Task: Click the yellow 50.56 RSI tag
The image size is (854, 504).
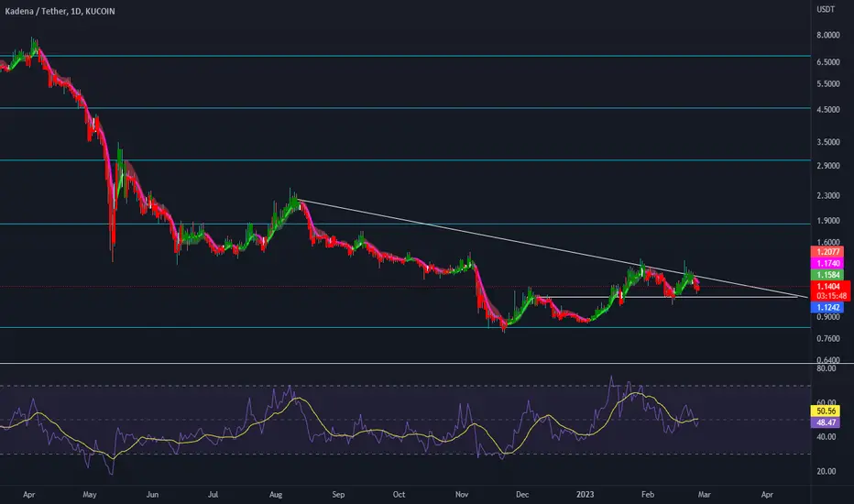Action: pos(827,411)
